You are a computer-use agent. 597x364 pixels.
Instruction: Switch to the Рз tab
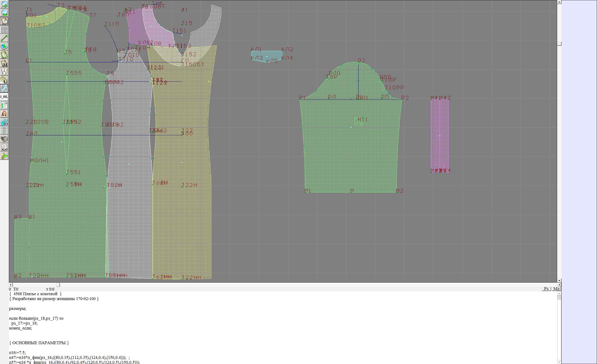pyautogui.click(x=546, y=289)
